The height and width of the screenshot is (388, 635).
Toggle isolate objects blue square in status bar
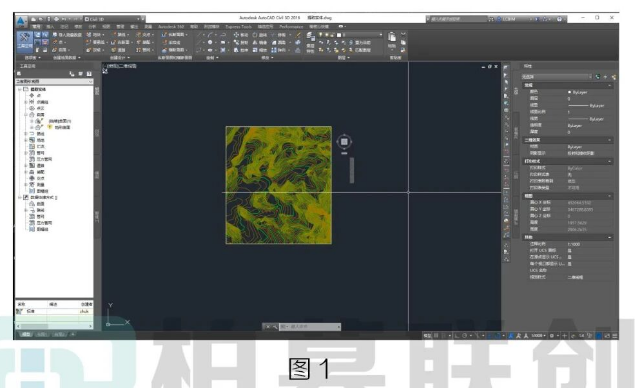coord(598,336)
